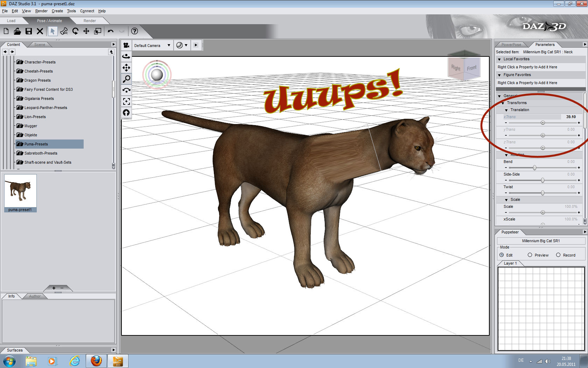The width and height of the screenshot is (588, 368).
Task: Create a new scene with New File icon
Action: tap(6, 31)
